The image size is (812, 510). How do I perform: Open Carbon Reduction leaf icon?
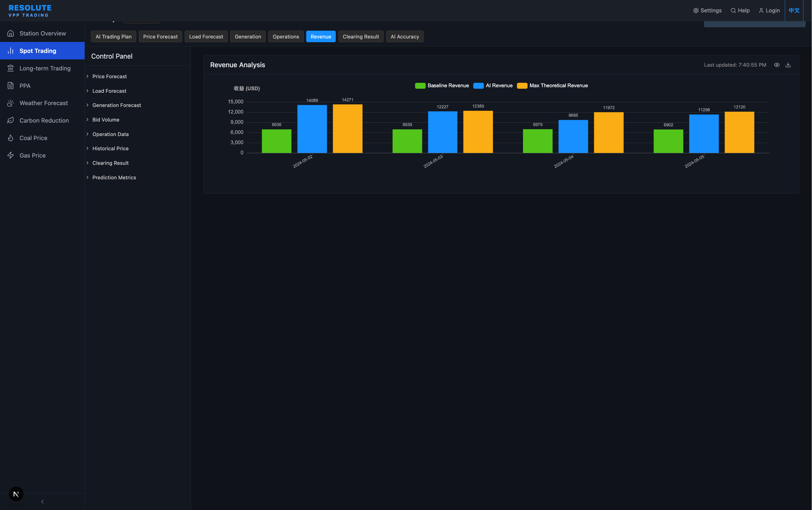pos(10,120)
